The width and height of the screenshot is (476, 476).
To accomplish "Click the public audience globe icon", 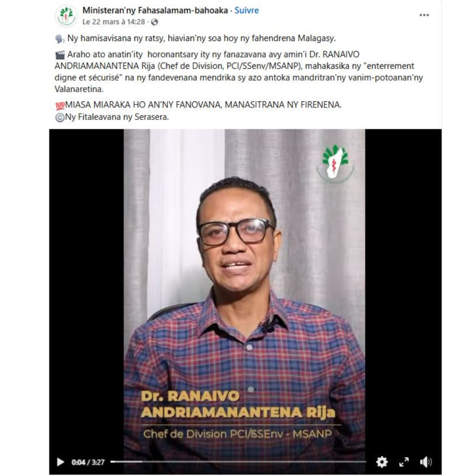I will click(x=154, y=22).
